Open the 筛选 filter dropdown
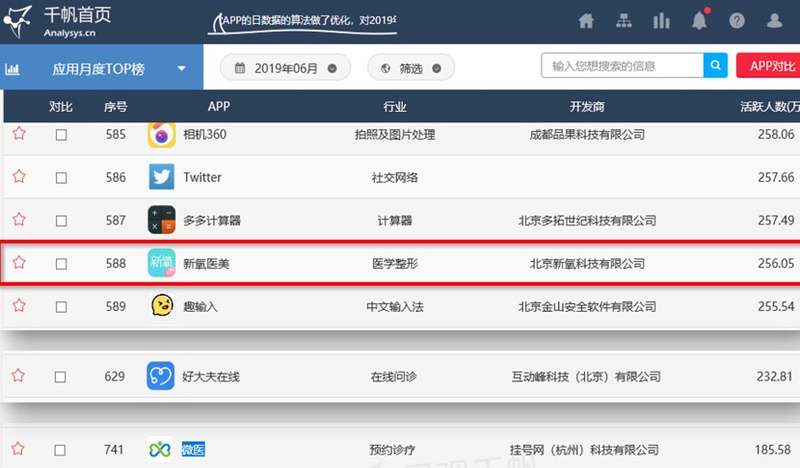Image resolution: width=800 pixels, height=468 pixels. (x=411, y=68)
